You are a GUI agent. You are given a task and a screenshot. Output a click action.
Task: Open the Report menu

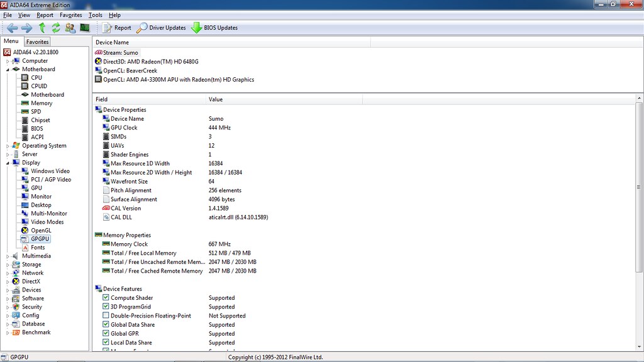pyautogui.click(x=45, y=15)
